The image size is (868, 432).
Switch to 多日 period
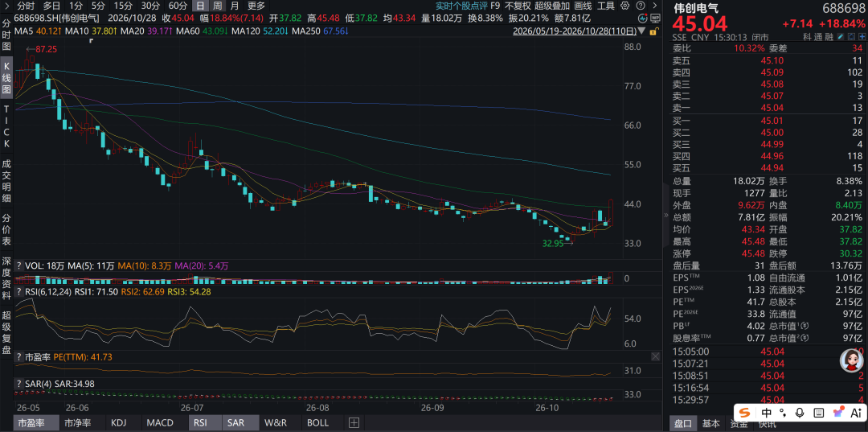(x=51, y=6)
